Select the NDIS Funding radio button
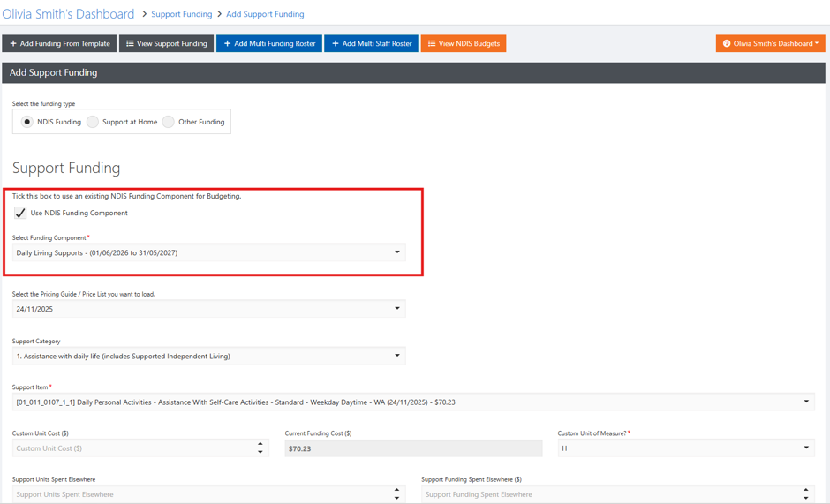 [x=27, y=122]
